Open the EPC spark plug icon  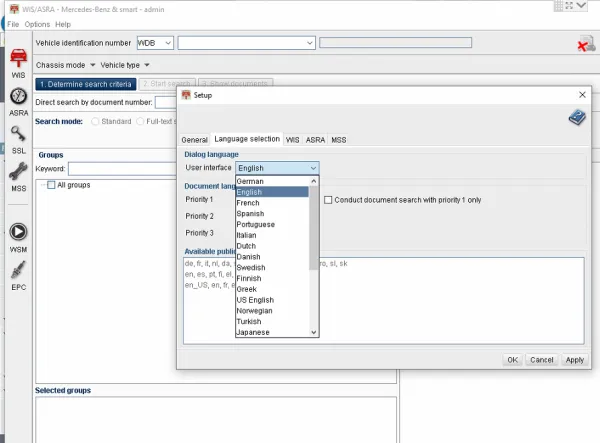coord(18,271)
